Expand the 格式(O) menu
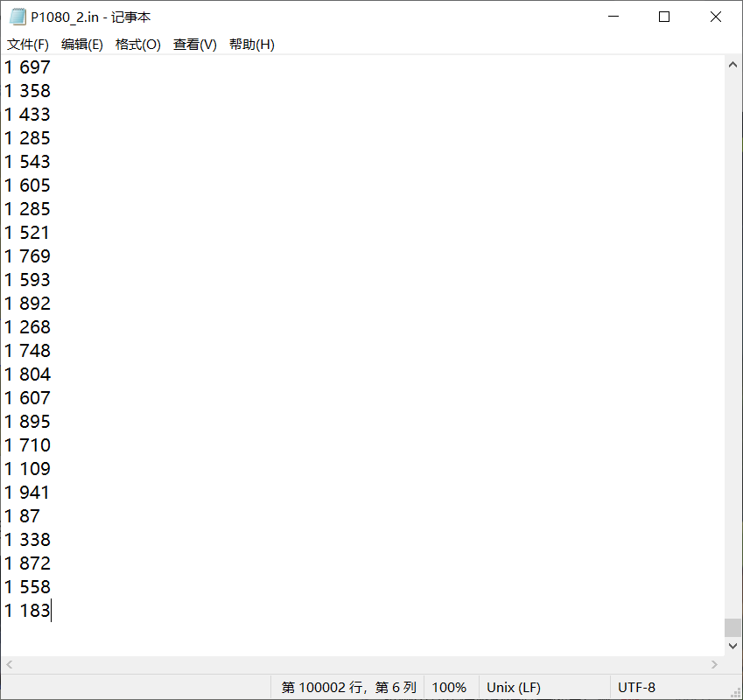Image resolution: width=743 pixels, height=700 pixels. [x=138, y=45]
